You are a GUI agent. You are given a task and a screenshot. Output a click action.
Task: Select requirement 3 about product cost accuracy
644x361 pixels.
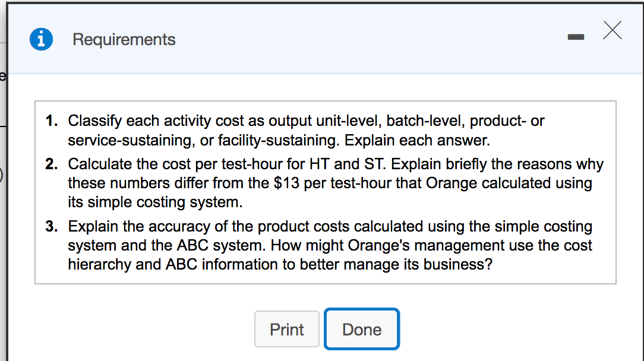[330, 245]
